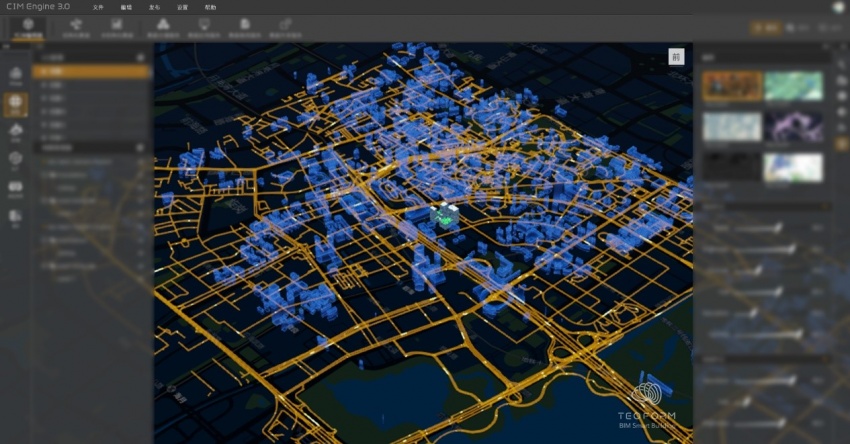850x444 pixels.
Task: Select the pale street map basemap thumbnail
Action: click(732, 126)
